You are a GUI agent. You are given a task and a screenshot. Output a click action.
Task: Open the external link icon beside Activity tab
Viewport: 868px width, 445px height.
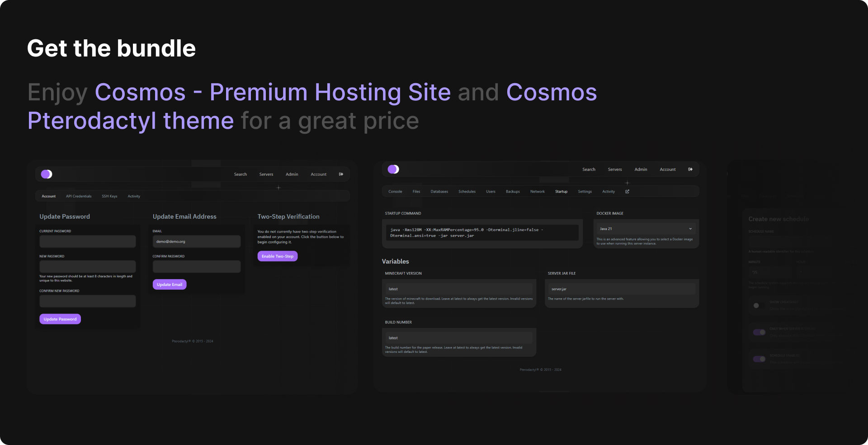pyautogui.click(x=627, y=192)
